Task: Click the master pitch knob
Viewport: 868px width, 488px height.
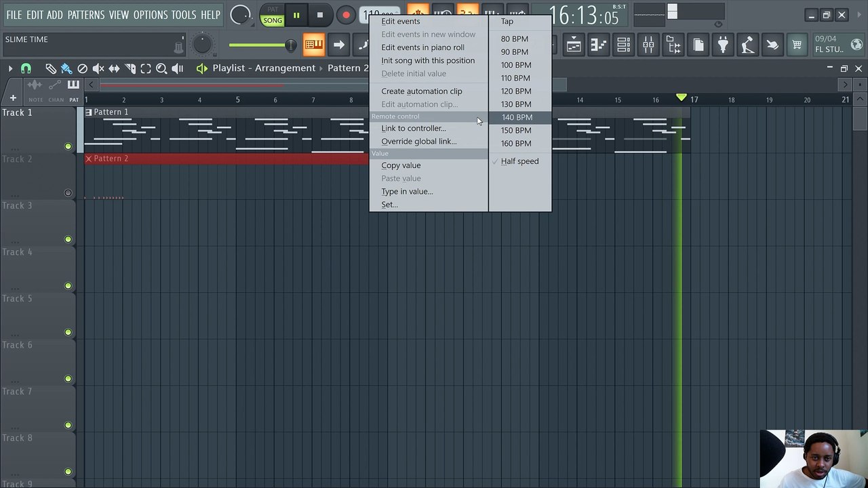Action: pos(202,45)
